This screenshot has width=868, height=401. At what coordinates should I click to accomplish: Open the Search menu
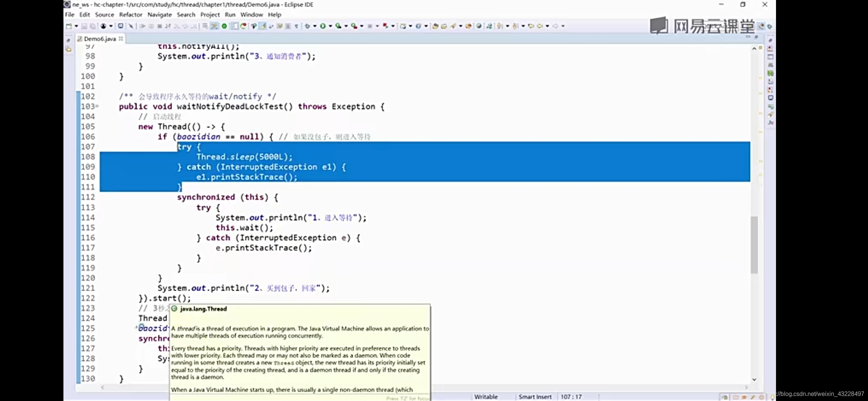pyautogui.click(x=186, y=14)
